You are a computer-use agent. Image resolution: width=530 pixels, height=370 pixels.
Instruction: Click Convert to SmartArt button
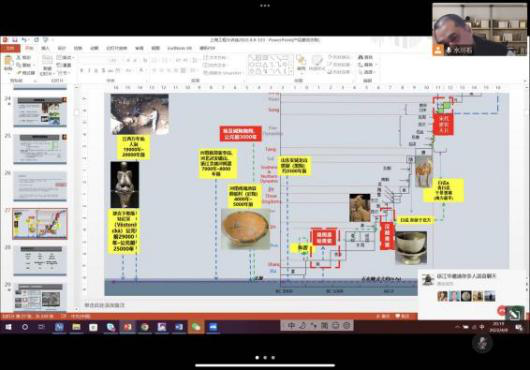click(x=223, y=72)
